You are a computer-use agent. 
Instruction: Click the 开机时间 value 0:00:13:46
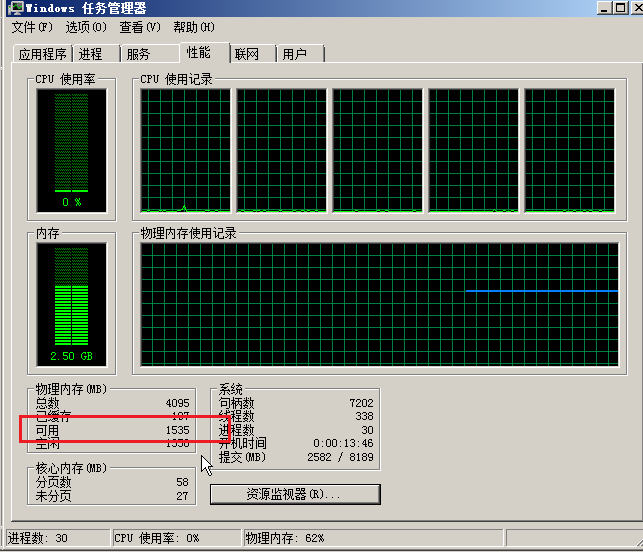343,444
